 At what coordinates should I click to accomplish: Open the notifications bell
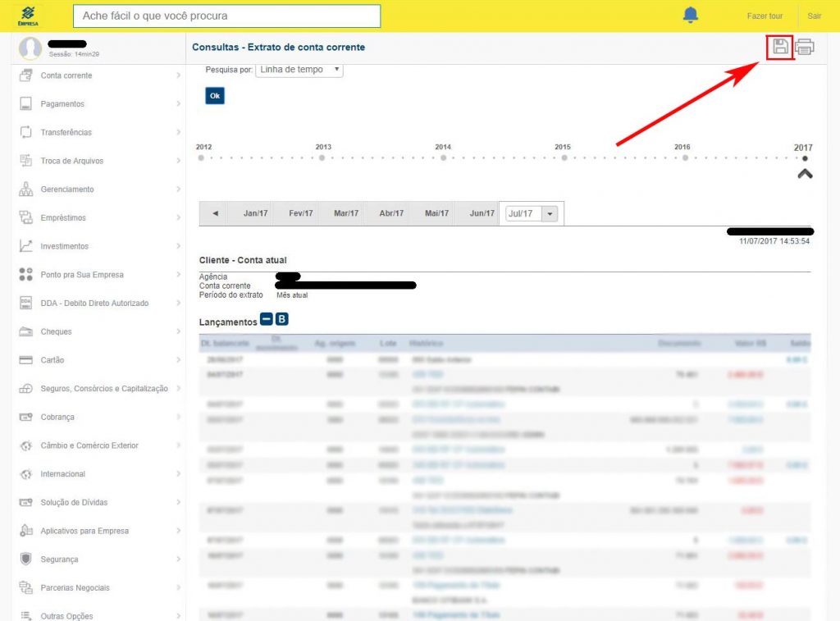coord(691,16)
